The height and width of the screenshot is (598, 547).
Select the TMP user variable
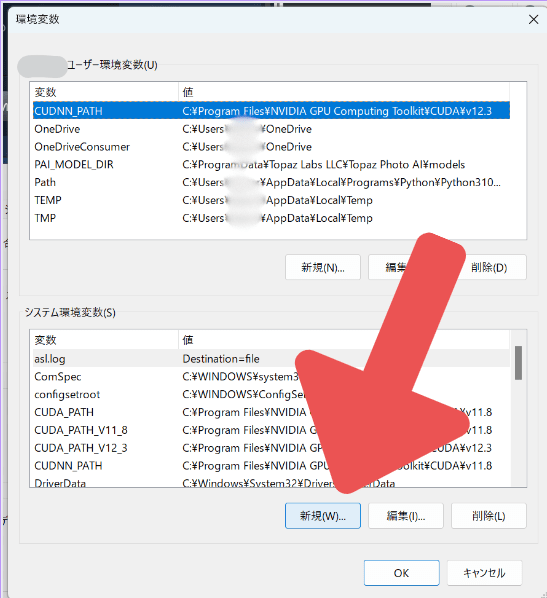(271, 218)
